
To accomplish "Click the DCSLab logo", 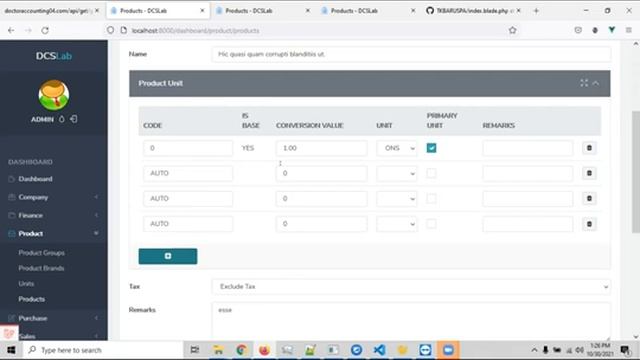I will click(53, 56).
